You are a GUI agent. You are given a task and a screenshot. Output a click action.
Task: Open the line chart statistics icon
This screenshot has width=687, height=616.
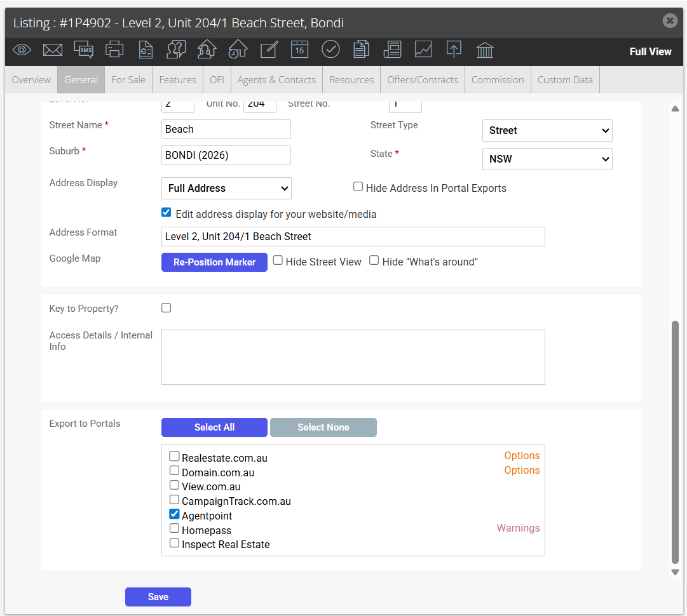[x=423, y=50]
